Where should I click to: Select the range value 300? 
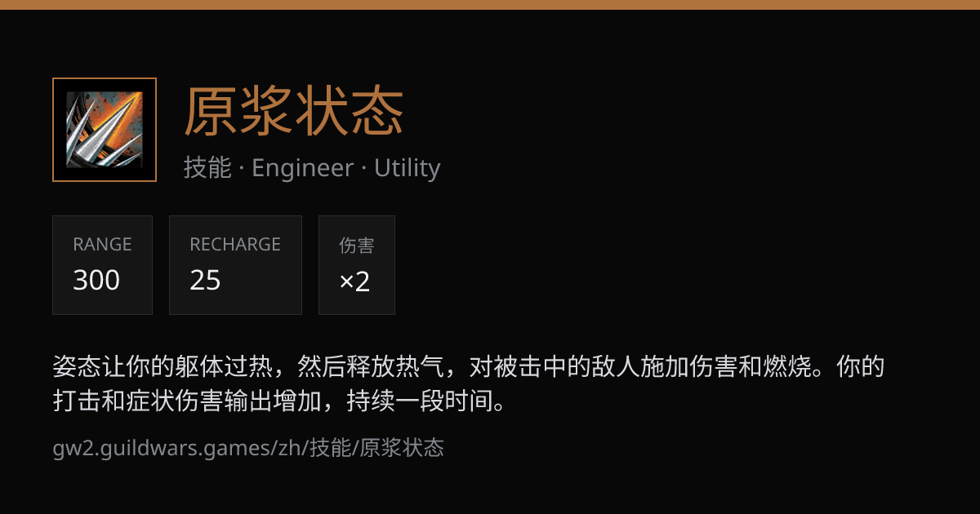tap(96, 281)
